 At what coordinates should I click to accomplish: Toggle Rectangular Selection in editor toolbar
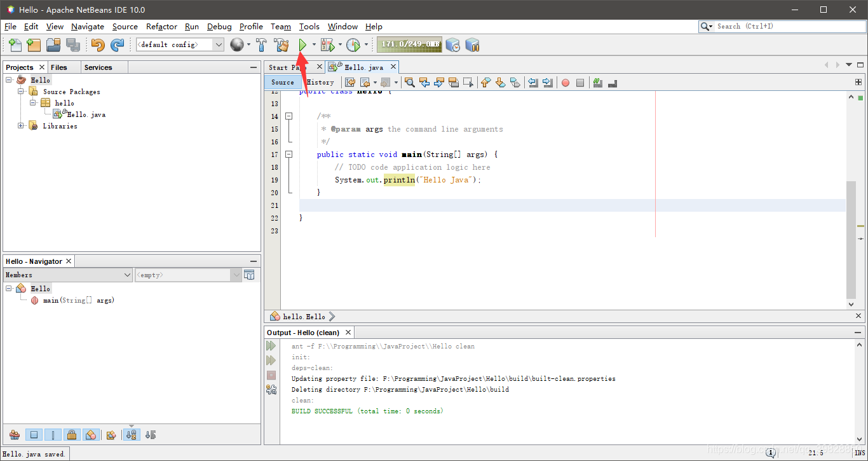[468, 82]
